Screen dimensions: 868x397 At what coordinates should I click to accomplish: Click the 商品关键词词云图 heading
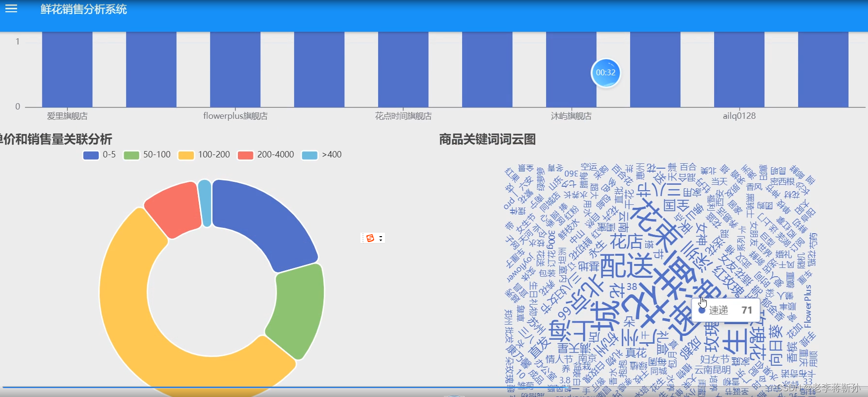(487, 139)
